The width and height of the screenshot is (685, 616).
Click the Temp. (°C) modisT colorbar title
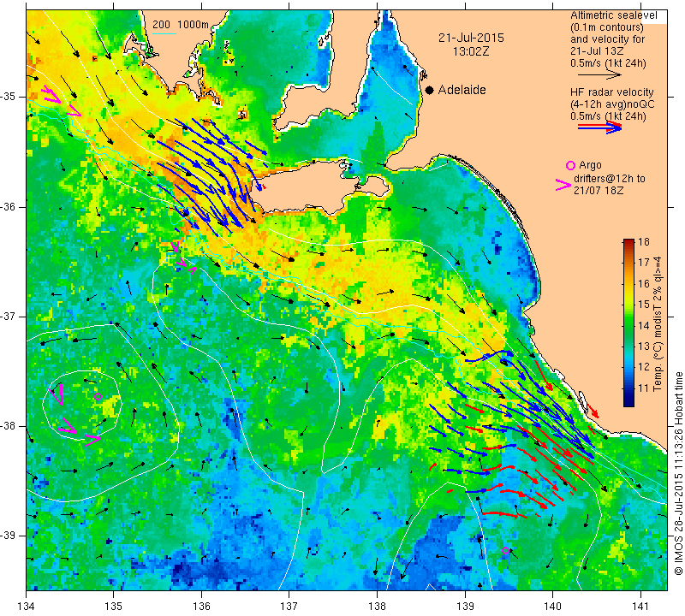pyautogui.click(x=657, y=323)
